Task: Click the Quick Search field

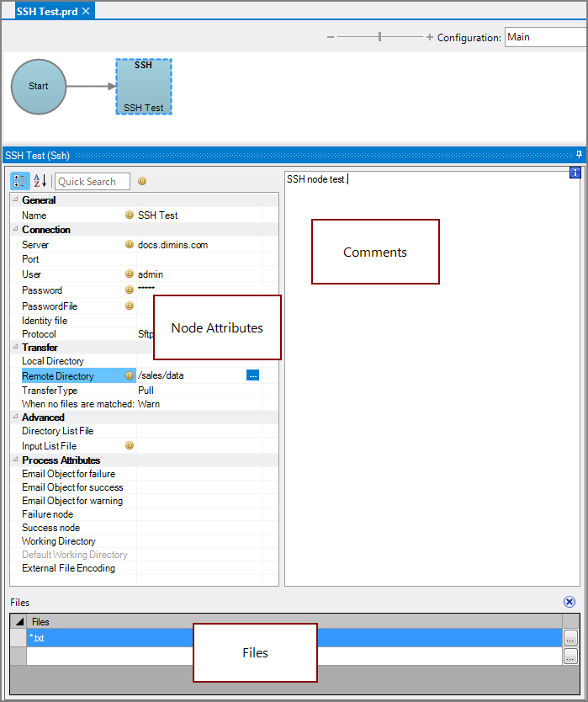Action: pyautogui.click(x=93, y=181)
